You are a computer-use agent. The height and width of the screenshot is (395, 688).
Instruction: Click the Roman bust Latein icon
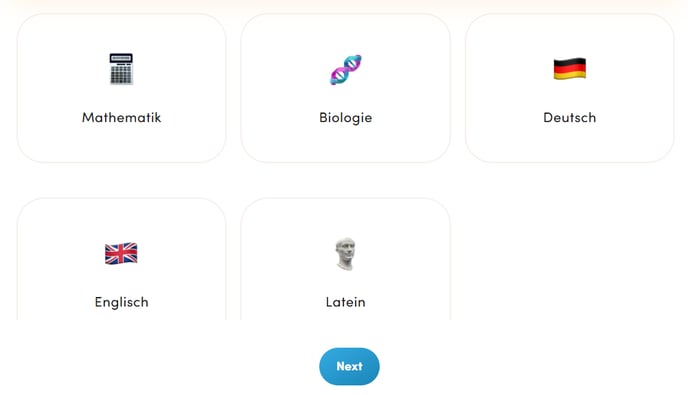346,254
